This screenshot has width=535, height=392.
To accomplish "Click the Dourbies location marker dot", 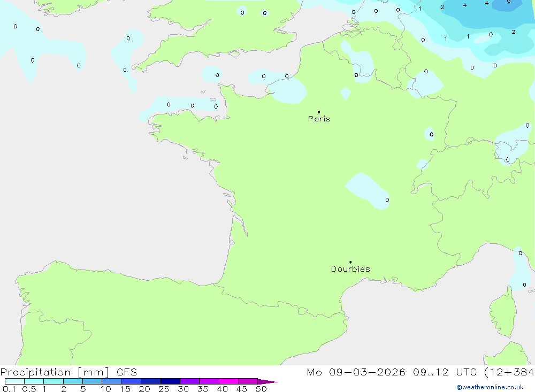I will [350, 262].
